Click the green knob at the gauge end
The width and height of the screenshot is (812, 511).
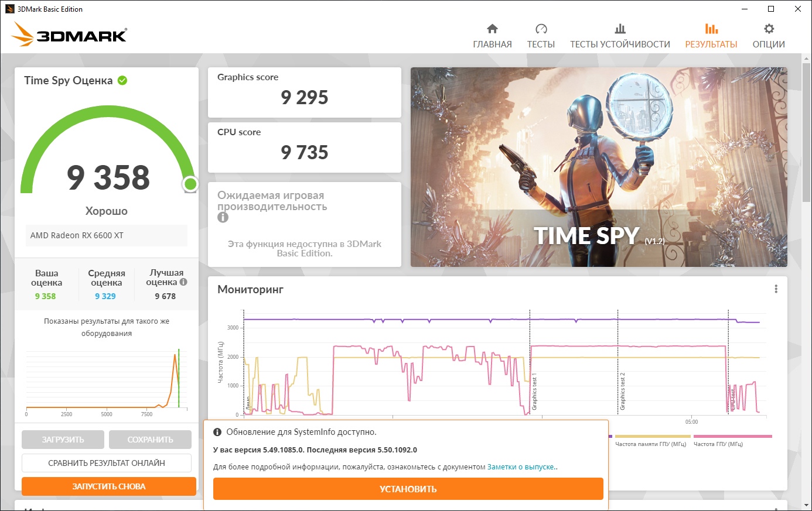190,184
